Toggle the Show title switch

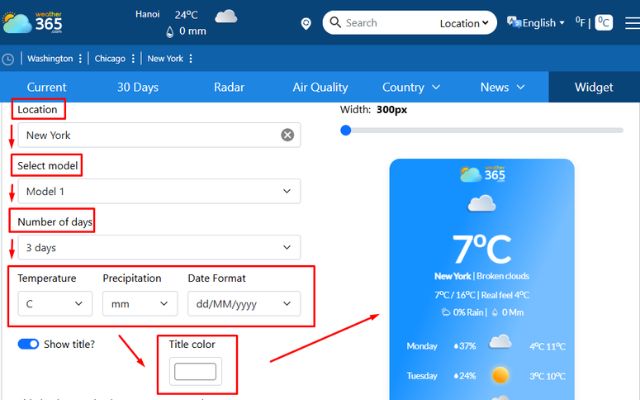click(x=28, y=344)
